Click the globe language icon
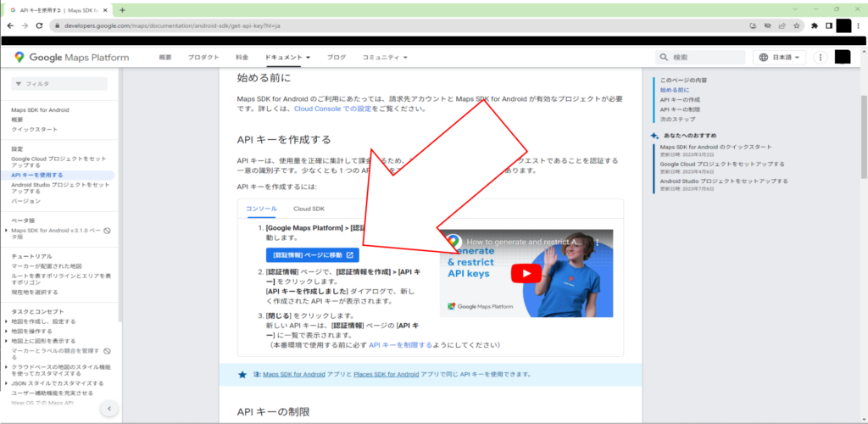Viewport: 868px width, 424px height. click(764, 58)
